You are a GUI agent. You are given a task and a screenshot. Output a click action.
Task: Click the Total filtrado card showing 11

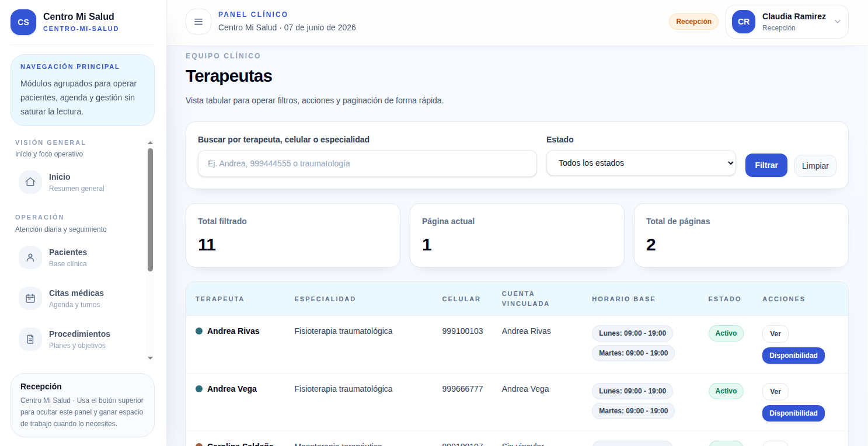[x=293, y=235]
